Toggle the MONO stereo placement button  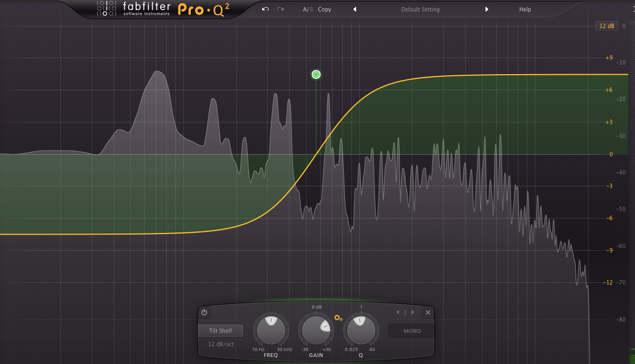412,331
